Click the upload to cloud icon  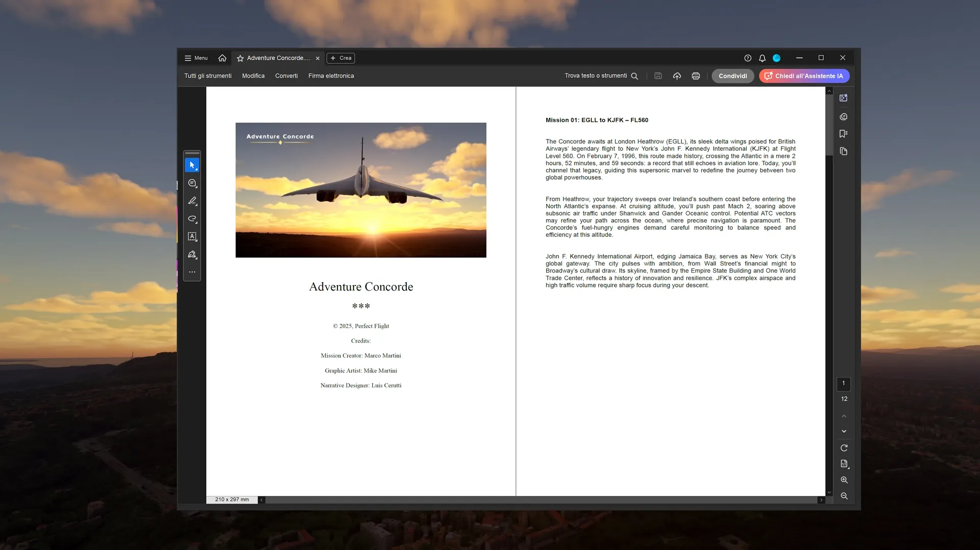click(x=677, y=76)
